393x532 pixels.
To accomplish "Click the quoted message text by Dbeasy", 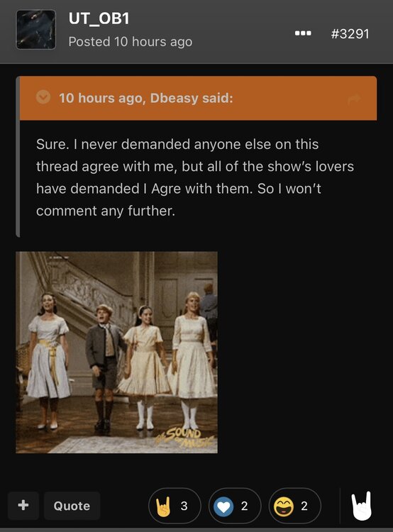I will [195, 177].
